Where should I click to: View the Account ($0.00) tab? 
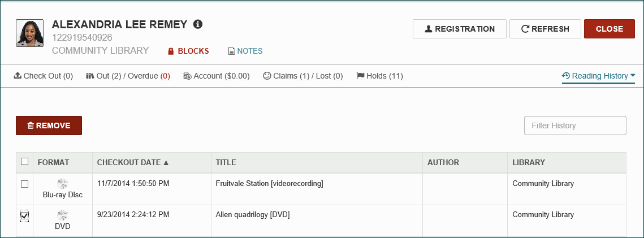(x=217, y=76)
